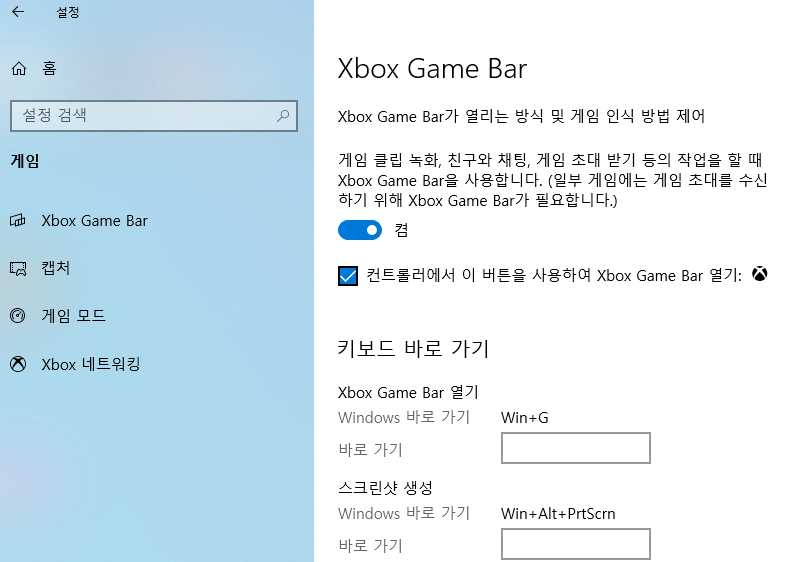This screenshot has width=790, height=562.
Task: Click the Xbox Game Bar sidebar icon
Action: pyautogui.click(x=18, y=220)
